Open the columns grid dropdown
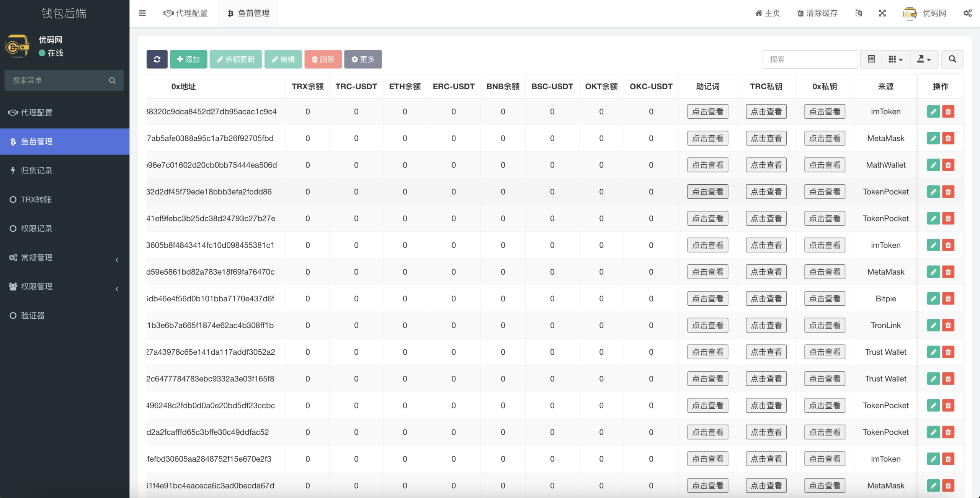Viewport: 980px width, 498px height. pyautogui.click(x=895, y=59)
